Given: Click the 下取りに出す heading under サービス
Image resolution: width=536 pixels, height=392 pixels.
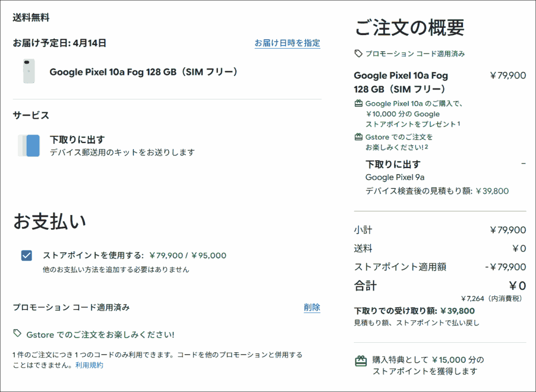Looking at the screenshot, I should tap(77, 140).
